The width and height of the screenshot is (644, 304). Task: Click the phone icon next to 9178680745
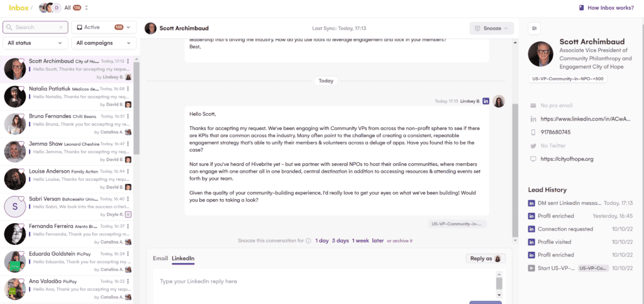click(533, 132)
